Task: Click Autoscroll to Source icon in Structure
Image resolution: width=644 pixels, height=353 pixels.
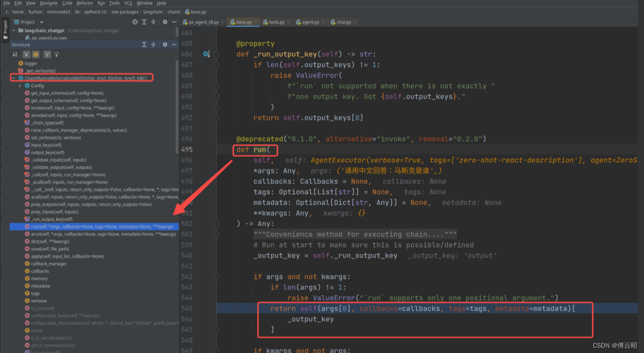Action: (47, 55)
